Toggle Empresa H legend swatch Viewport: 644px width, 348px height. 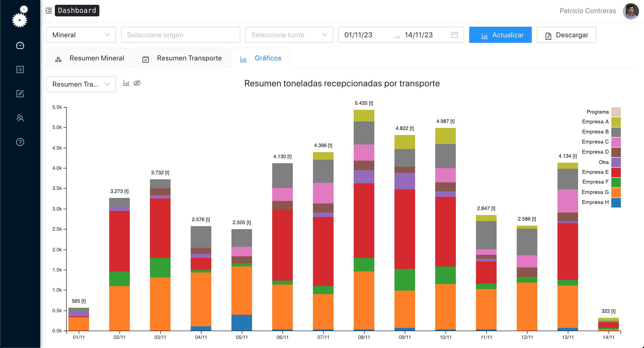click(x=616, y=203)
